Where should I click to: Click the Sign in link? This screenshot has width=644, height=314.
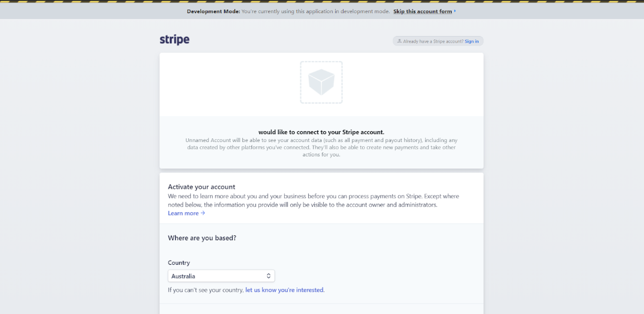471,41
